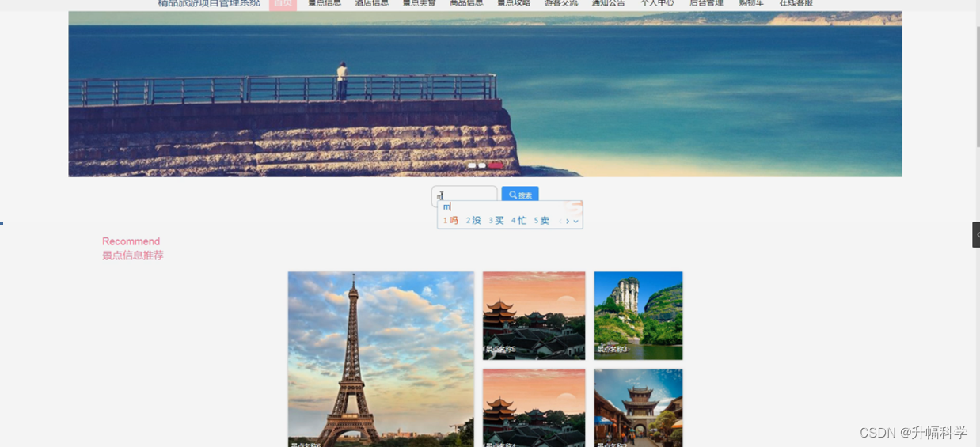
Task: Go to next IME candidate page arrow
Action: 568,222
